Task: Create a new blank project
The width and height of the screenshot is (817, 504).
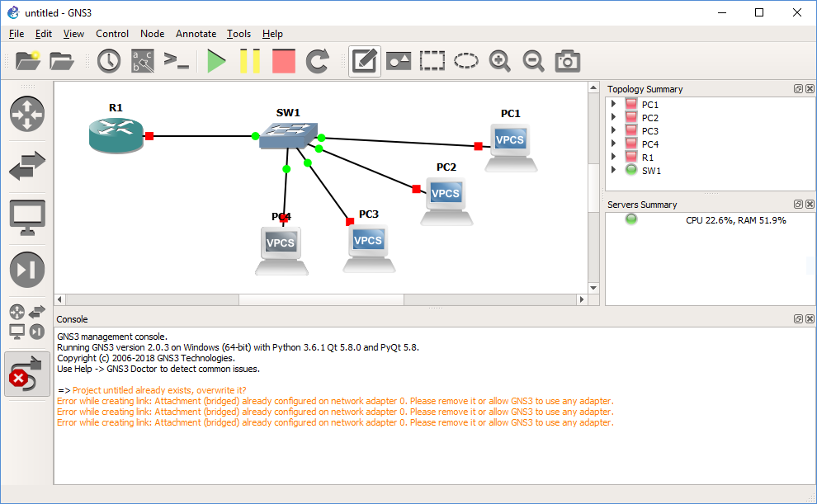Action: 27,61
